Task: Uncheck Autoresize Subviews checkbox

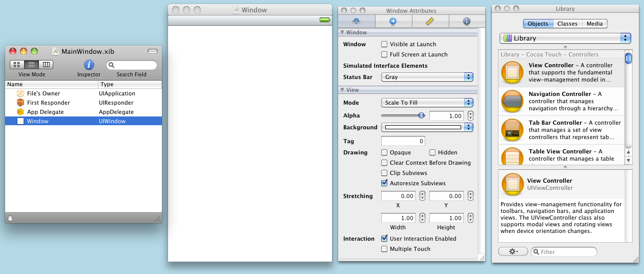Action: point(384,183)
